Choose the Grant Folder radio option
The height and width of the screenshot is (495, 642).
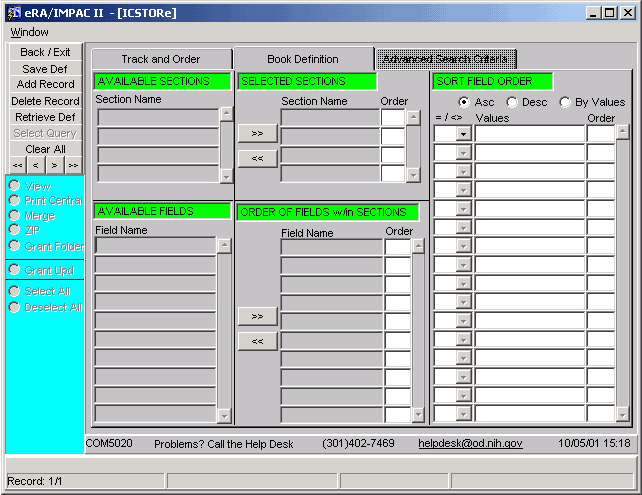(14, 245)
